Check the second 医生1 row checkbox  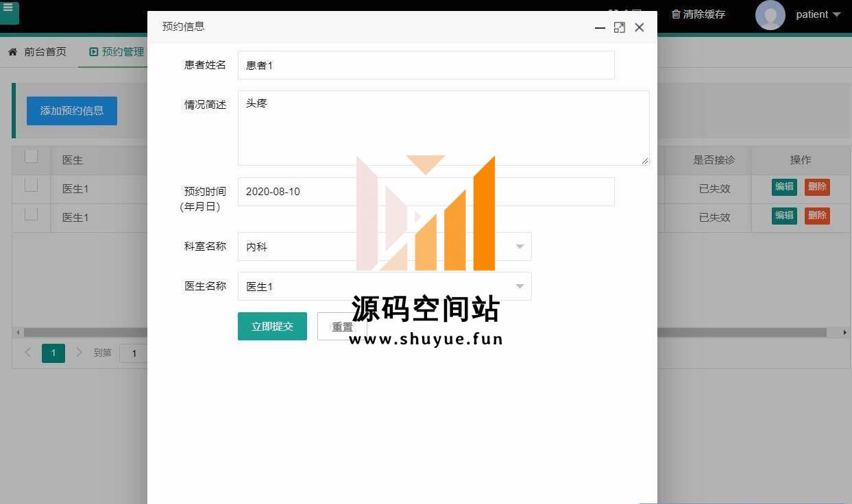(x=31, y=214)
